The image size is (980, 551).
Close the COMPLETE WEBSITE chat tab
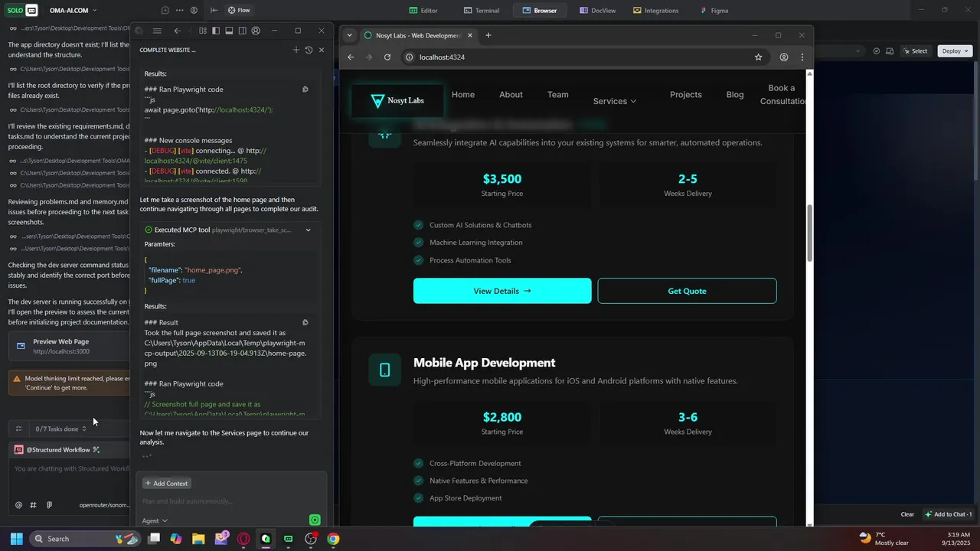pos(322,50)
